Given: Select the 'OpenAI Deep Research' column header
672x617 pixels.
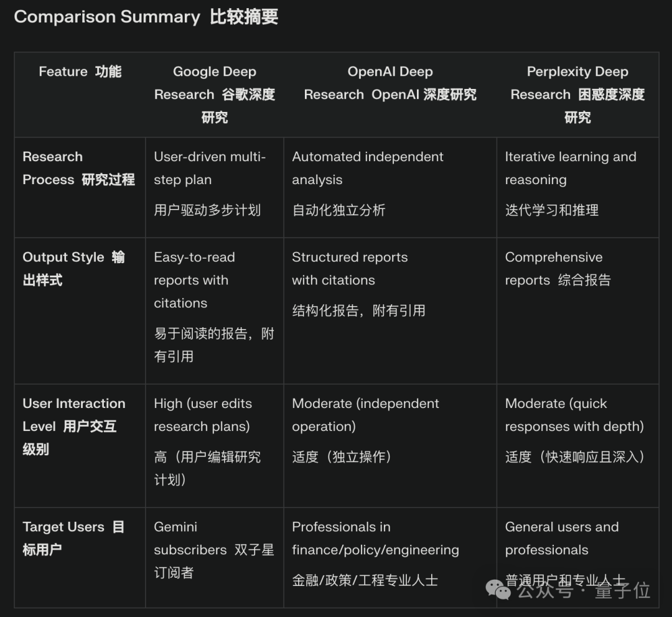Looking at the screenshot, I should point(390,83).
